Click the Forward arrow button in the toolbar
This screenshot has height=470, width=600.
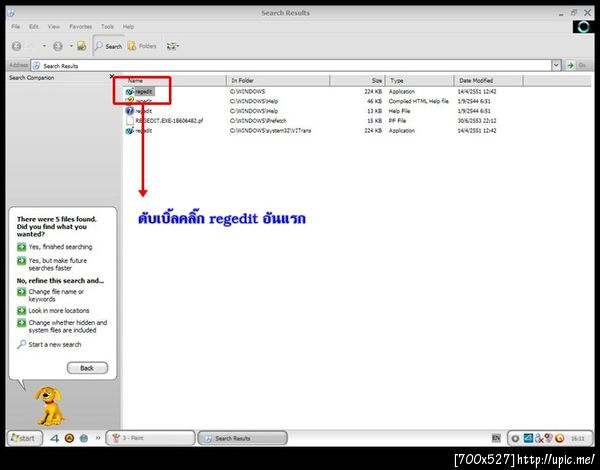pos(58,46)
